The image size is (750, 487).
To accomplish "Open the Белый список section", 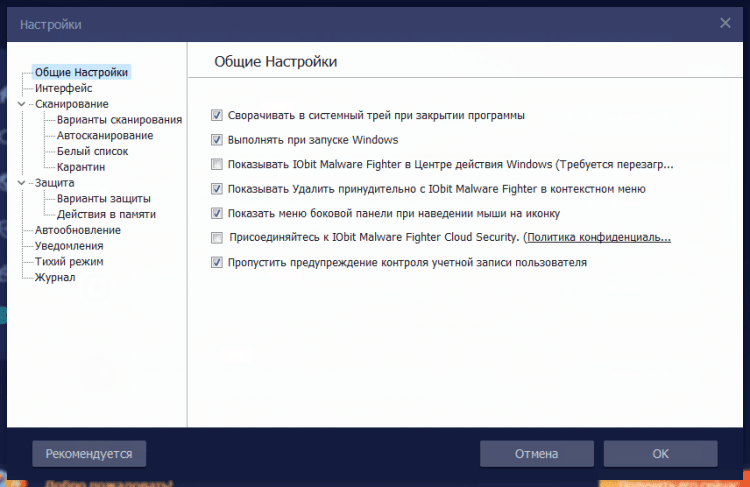I will tap(93, 151).
